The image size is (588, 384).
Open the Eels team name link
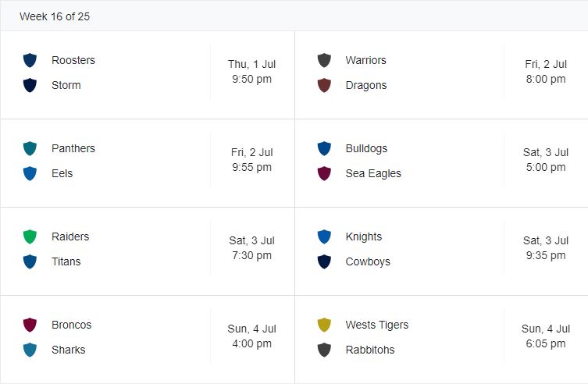coord(62,173)
